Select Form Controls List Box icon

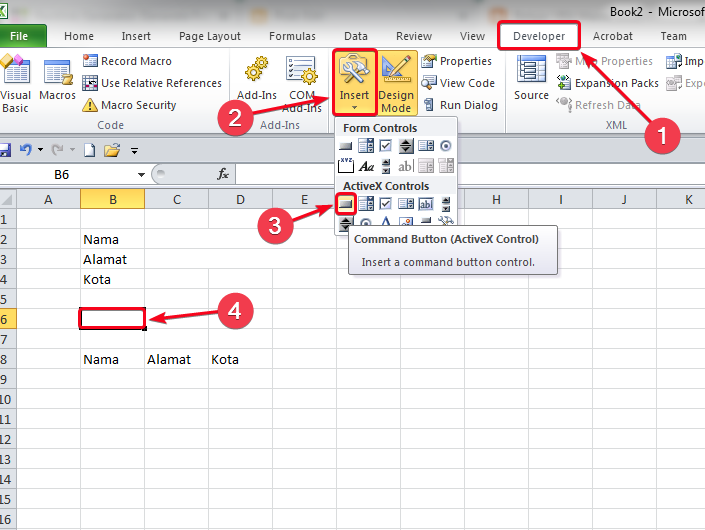click(426, 146)
